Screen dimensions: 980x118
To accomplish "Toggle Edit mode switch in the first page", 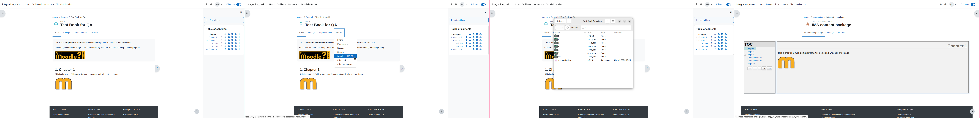I will tap(239, 5).
